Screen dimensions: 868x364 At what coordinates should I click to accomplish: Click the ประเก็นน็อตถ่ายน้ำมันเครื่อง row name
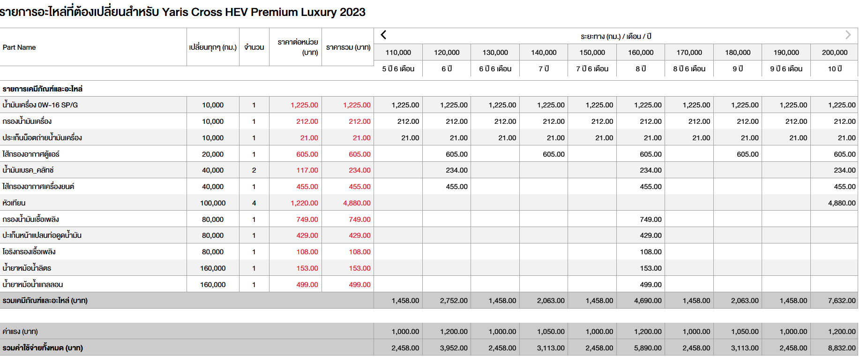click(42, 138)
